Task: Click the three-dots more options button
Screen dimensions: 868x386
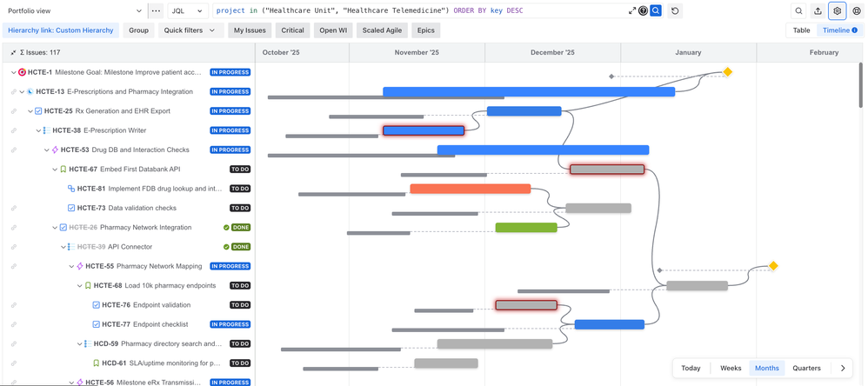Action: point(156,10)
